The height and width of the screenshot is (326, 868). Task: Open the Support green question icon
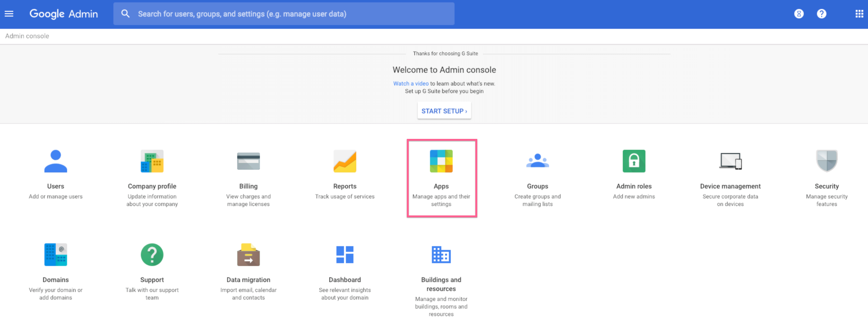coord(152,255)
